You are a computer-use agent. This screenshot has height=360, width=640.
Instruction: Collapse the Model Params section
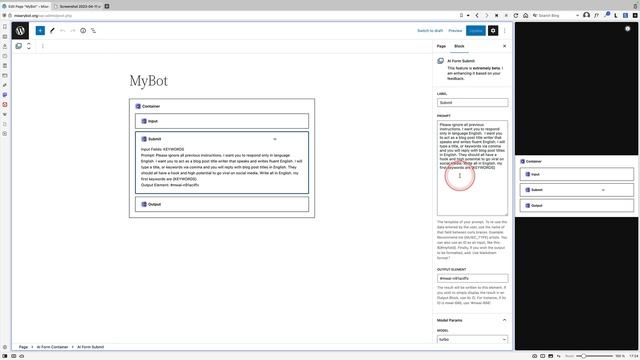pyautogui.click(x=472, y=320)
